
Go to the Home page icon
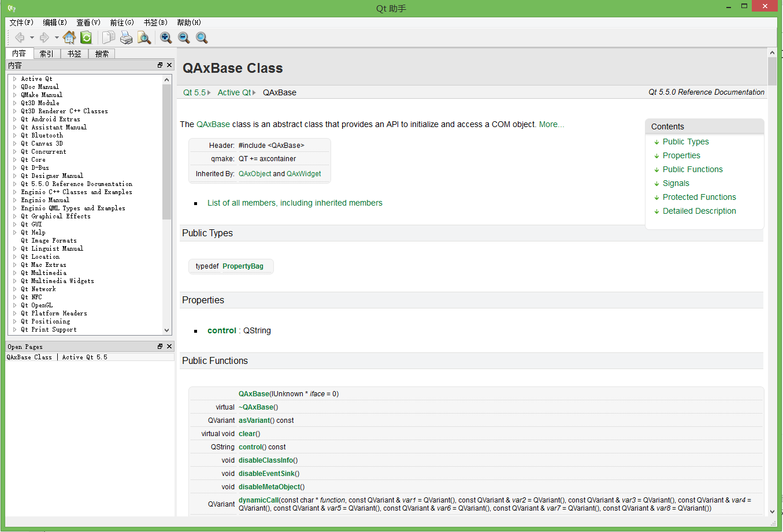[x=69, y=38]
